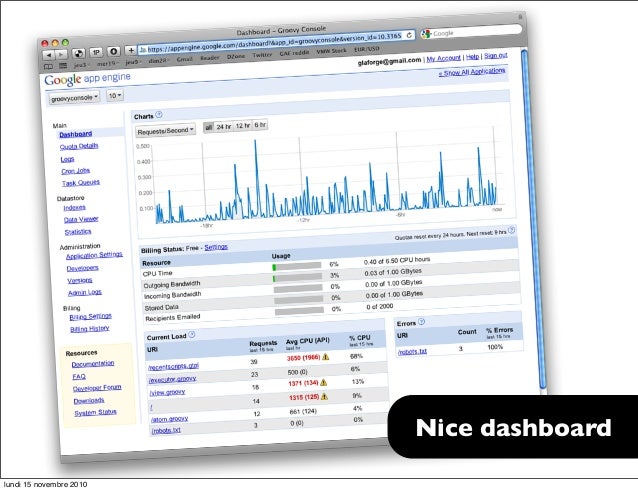Click Show All Applications link
The height and width of the screenshot is (491, 638).
(x=472, y=72)
